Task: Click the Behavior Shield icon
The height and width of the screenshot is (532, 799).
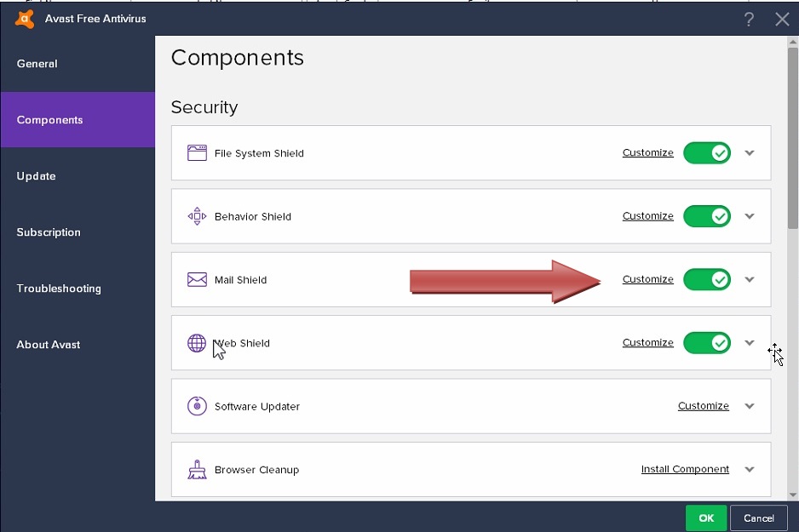Action: point(197,216)
